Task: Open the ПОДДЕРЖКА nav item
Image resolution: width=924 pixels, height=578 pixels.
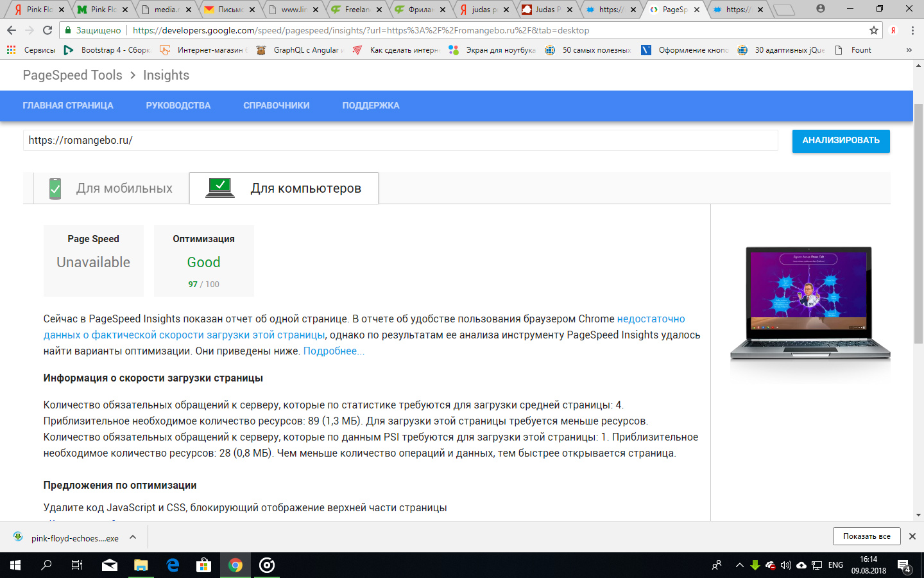Action: [371, 105]
